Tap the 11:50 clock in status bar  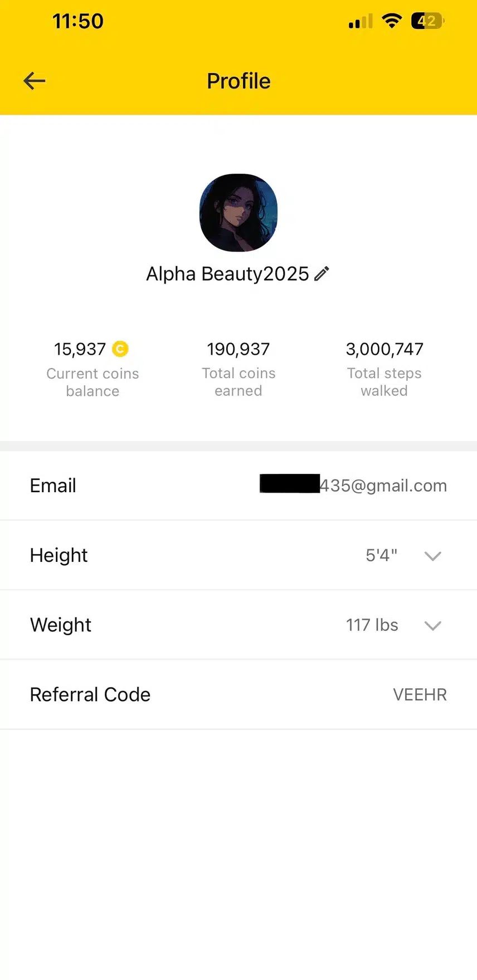[78, 21]
